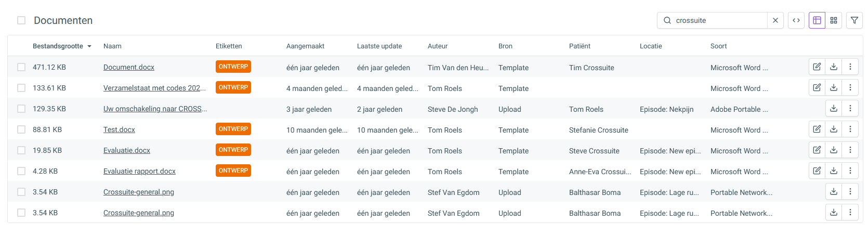This screenshot has width=868, height=235.
Task: Edit the Document.docx file
Action: click(x=817, y=67)
